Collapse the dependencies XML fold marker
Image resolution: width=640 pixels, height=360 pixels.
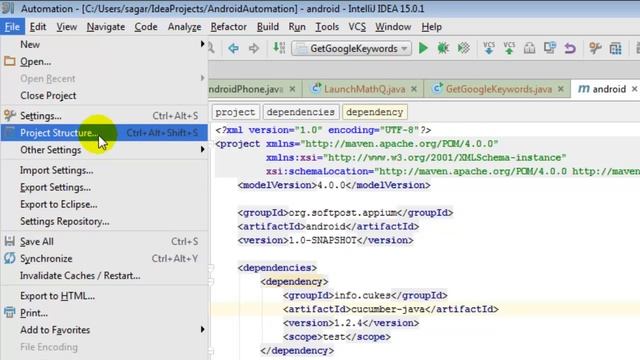click(211, 268)
